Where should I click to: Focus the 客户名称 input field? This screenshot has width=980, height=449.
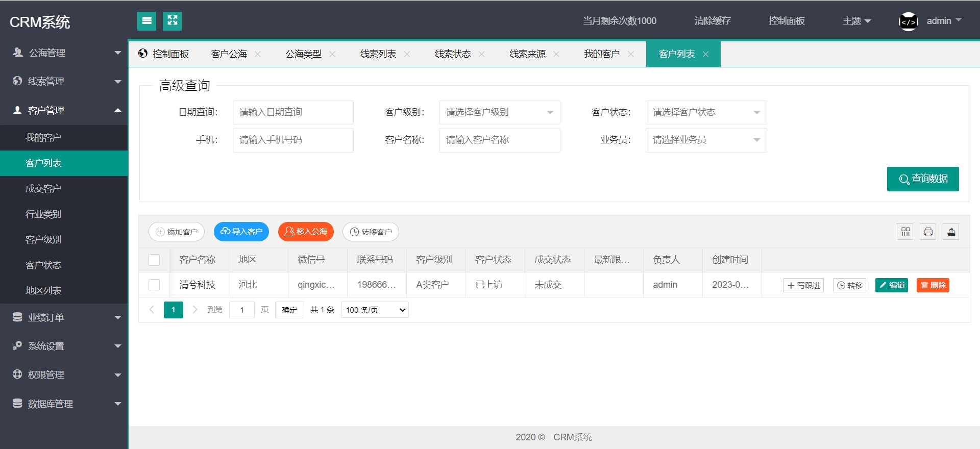(x=499, y=140)
